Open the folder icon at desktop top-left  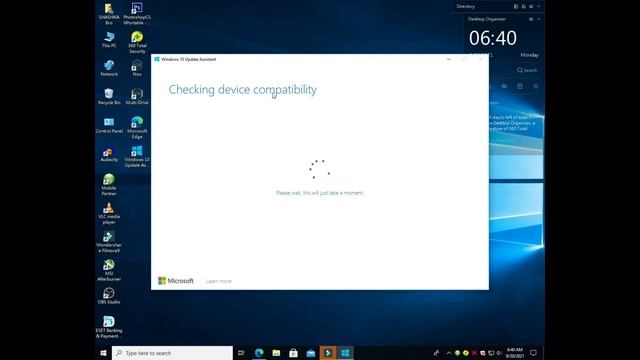[109, 13]
